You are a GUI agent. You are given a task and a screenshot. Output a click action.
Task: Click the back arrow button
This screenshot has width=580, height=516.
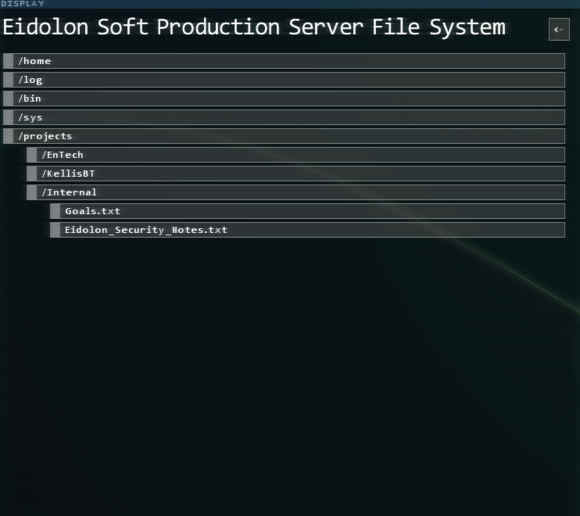tap(559, 29)
